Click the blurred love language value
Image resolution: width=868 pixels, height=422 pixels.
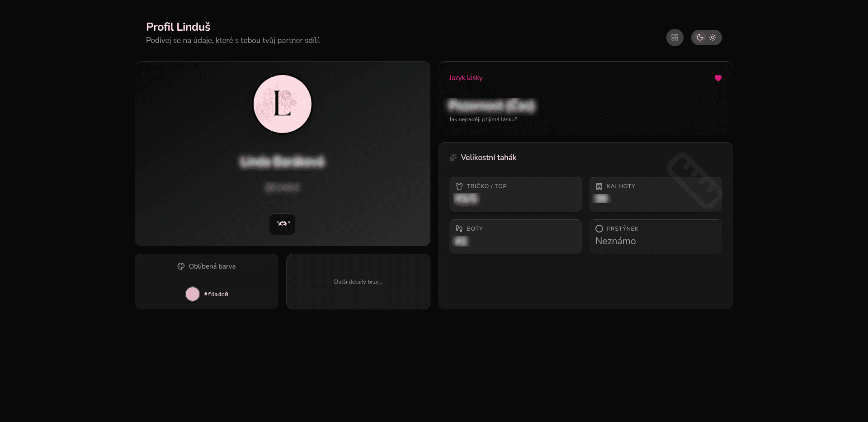click(492, 106)
